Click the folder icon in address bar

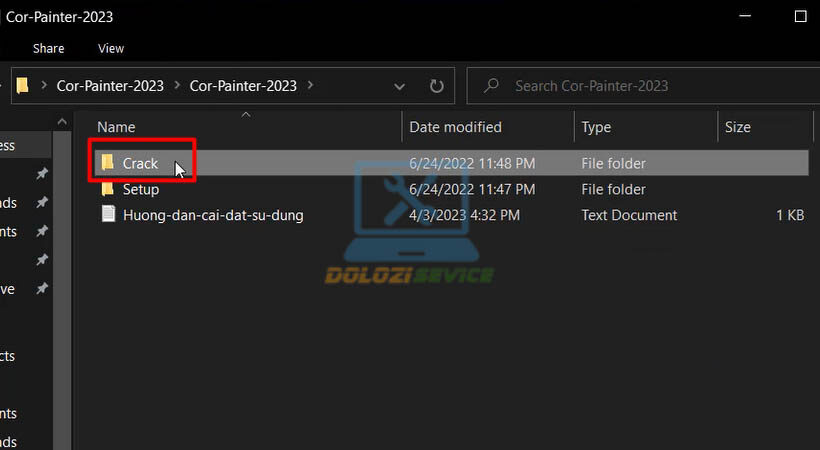23,86
